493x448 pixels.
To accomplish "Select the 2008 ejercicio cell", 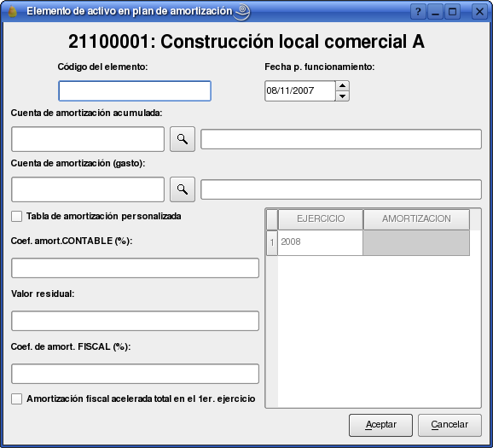I will pyautogui.click(x=321, y=242).
